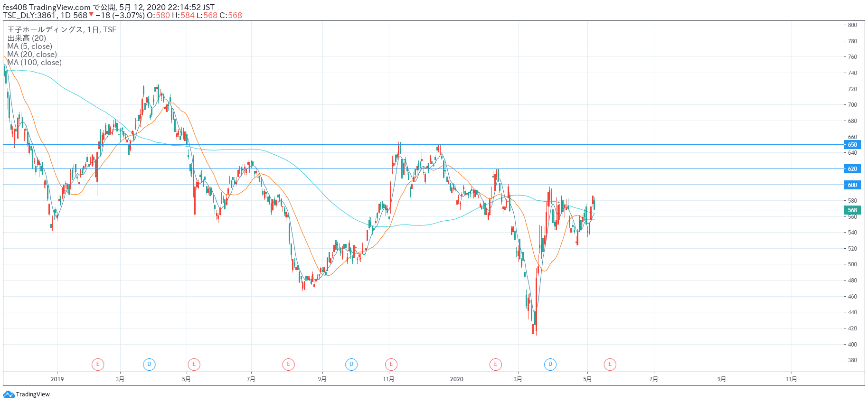Click the 2020 label on time axis
The image size is (868, 403).
pos(456,379)
